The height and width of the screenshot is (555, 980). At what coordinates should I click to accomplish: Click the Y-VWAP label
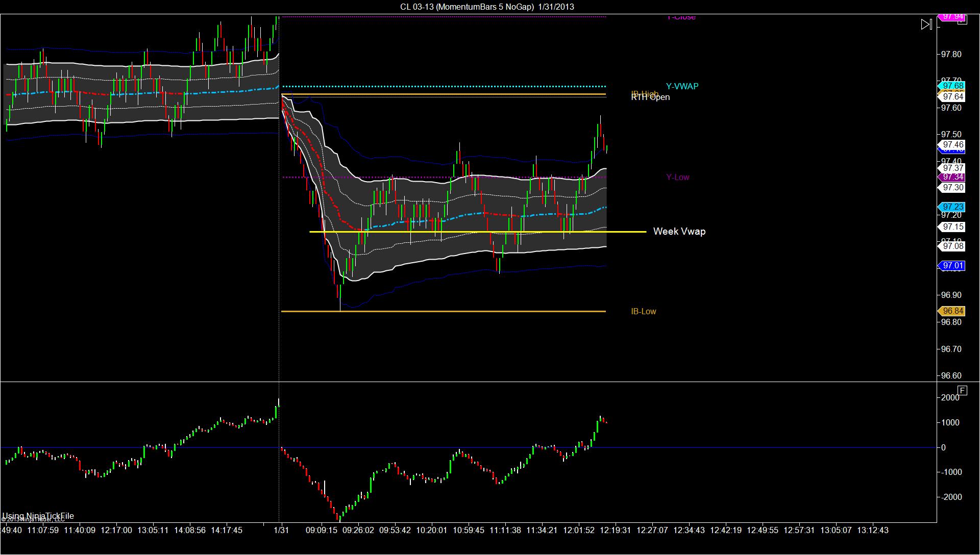(682, 86)
